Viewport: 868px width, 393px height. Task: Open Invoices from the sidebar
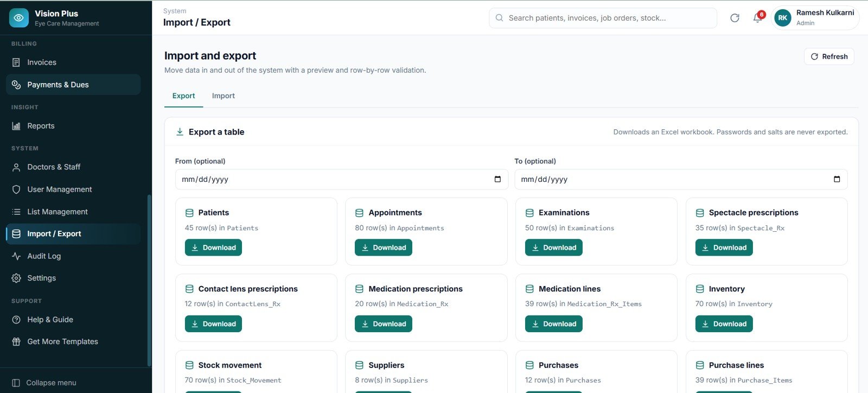[73, 62]
